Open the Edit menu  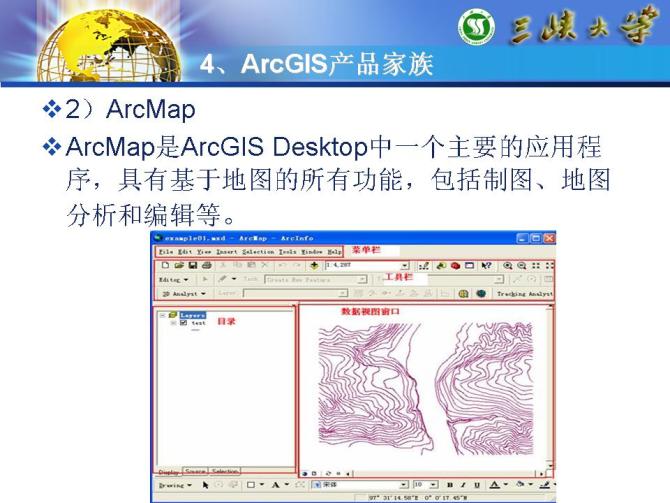pos(185,252)
